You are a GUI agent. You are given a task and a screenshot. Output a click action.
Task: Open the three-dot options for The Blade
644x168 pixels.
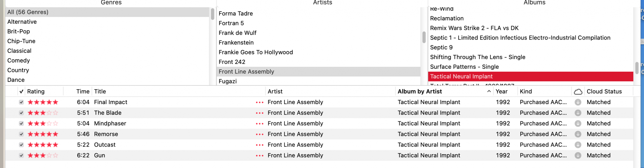pyautogui.click(x=260, y=113)
